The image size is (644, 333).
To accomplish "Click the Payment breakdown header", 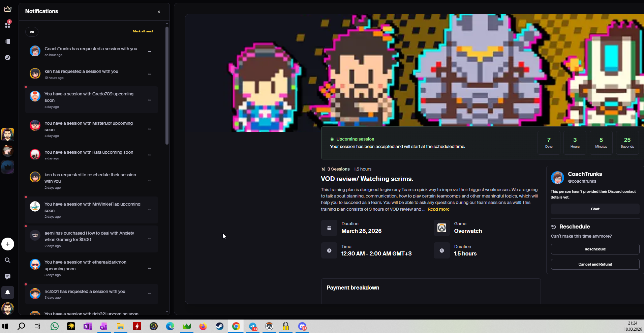I will (x=353, y=287).
